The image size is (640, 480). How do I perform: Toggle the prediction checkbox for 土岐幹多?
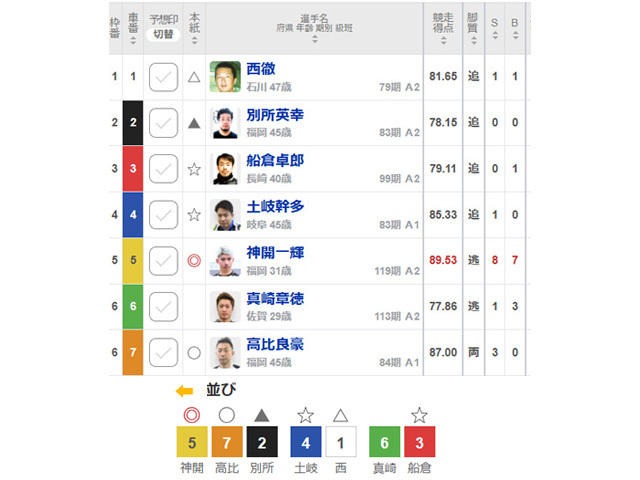tap(163, 215)
